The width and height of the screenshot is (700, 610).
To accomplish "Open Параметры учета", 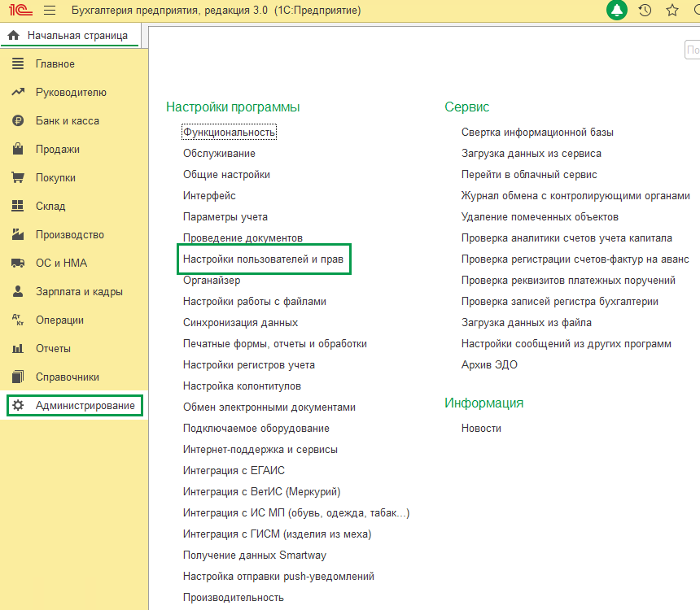I will (225, 217).
